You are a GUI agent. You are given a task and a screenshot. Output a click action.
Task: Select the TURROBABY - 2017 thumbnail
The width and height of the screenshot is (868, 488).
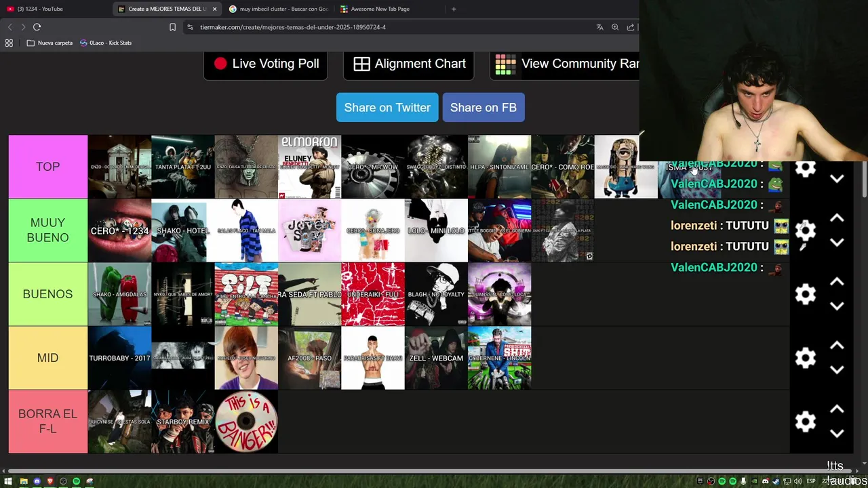(x=119, y=358)
